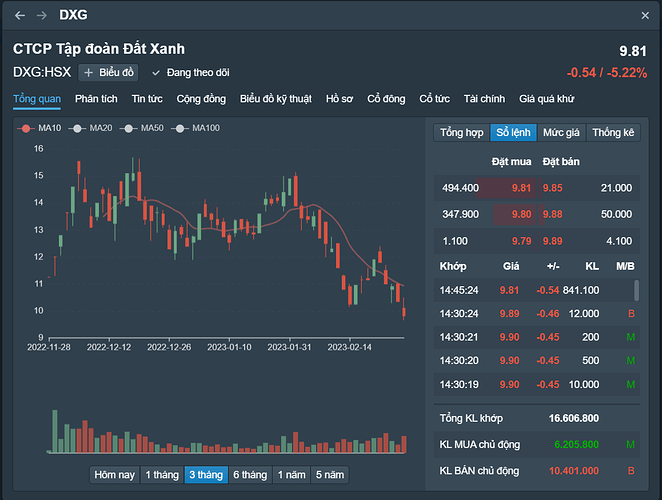Click the plus Biểu đồ button
The width and height of the screenshot is (662, 500).
click(x=107, y=72)
